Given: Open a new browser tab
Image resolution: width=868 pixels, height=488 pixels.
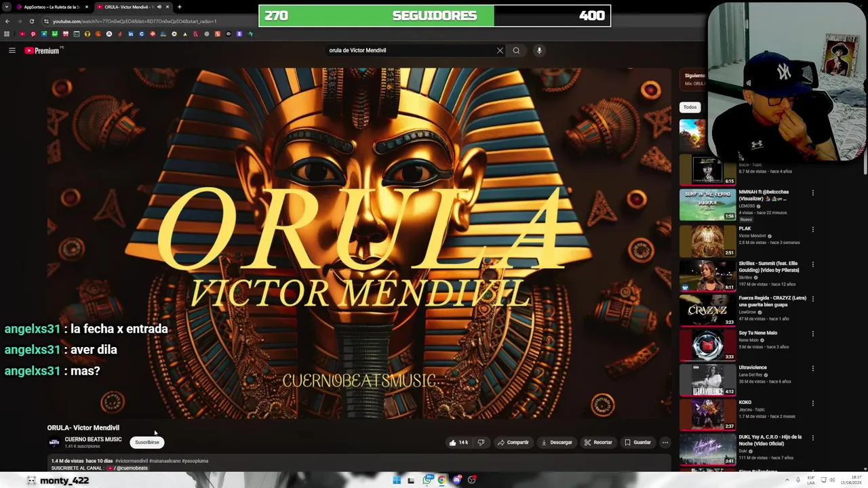Looking at the screenshot, I should click(179, 7).
